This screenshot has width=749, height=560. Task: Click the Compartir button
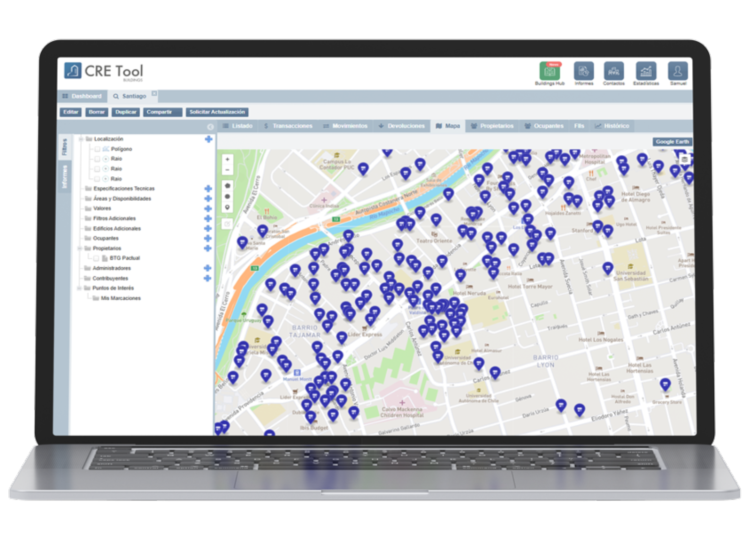pos(162,112)
